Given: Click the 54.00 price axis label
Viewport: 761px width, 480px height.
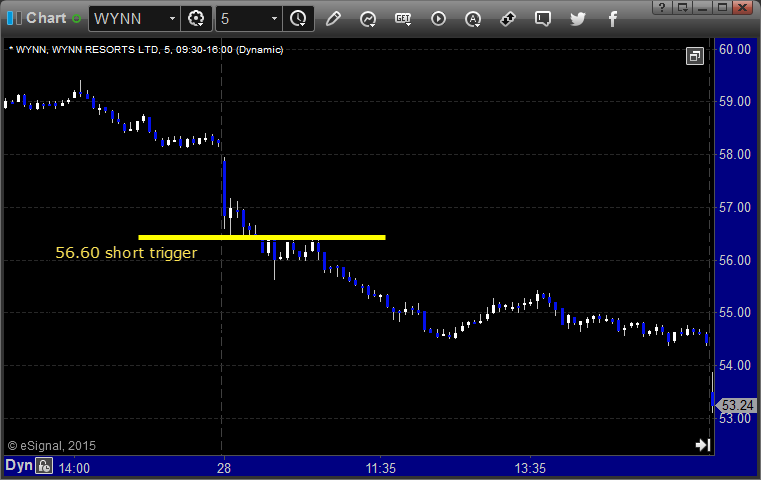Looking at the screenshot, I should (735, 365).
